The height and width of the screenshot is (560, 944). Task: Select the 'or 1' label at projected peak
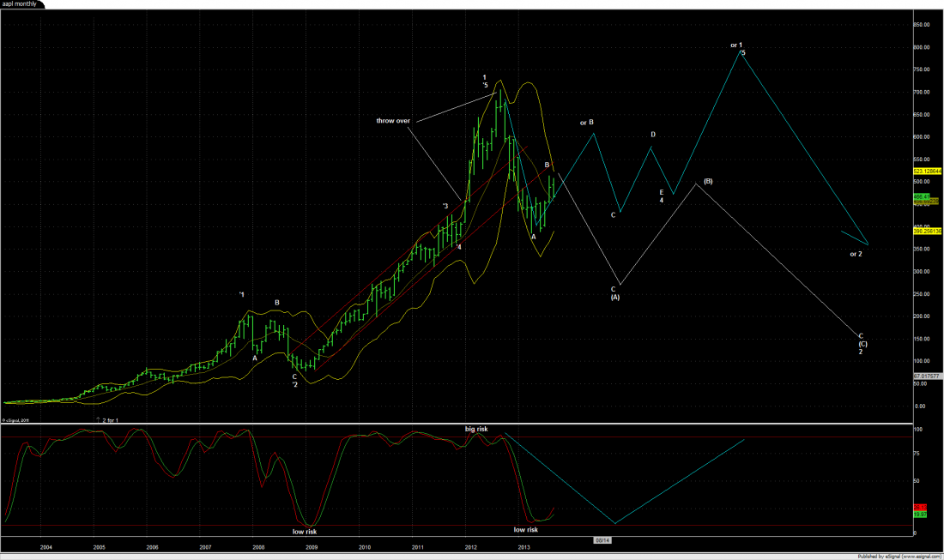click(736, 44)
